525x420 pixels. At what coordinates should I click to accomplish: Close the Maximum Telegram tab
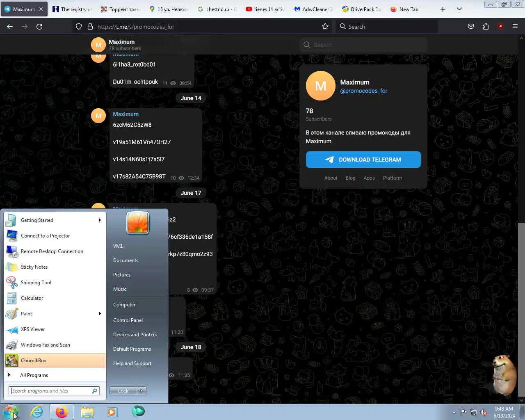click(41, 9)
